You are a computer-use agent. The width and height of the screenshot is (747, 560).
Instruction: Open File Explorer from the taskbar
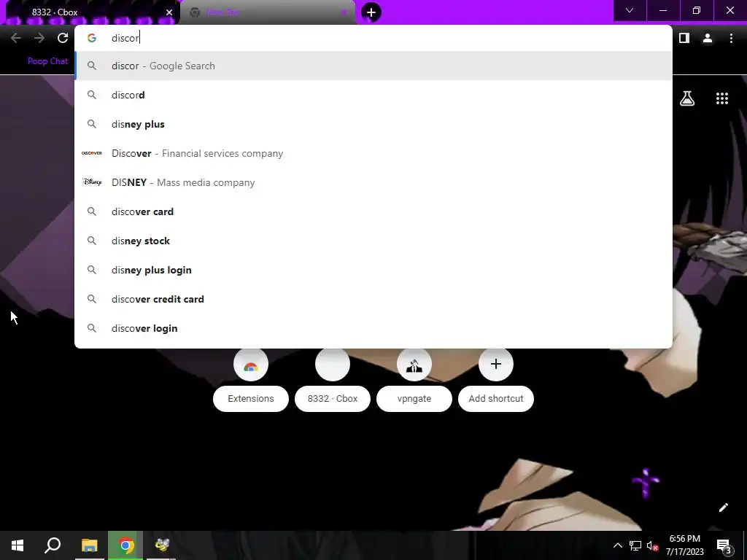[89, 545]
